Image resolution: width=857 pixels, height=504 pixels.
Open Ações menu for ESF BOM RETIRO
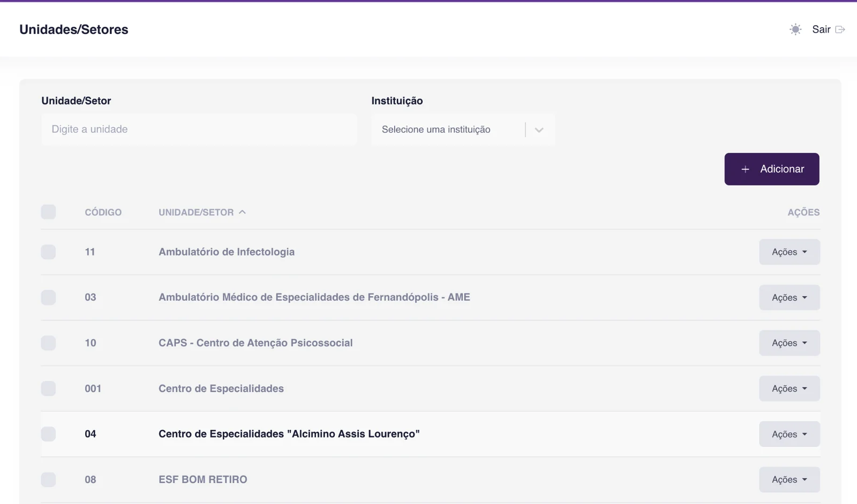(789, 479)
